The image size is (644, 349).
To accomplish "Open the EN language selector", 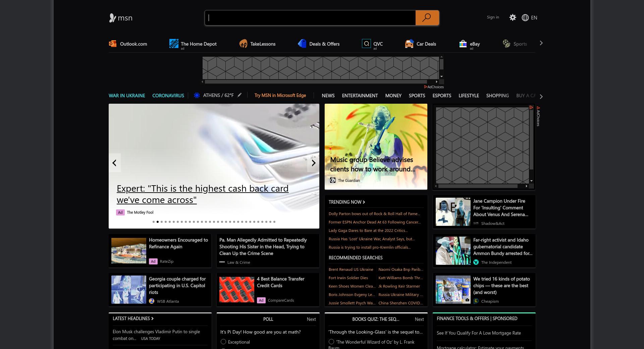I will [x=534, y=17].
